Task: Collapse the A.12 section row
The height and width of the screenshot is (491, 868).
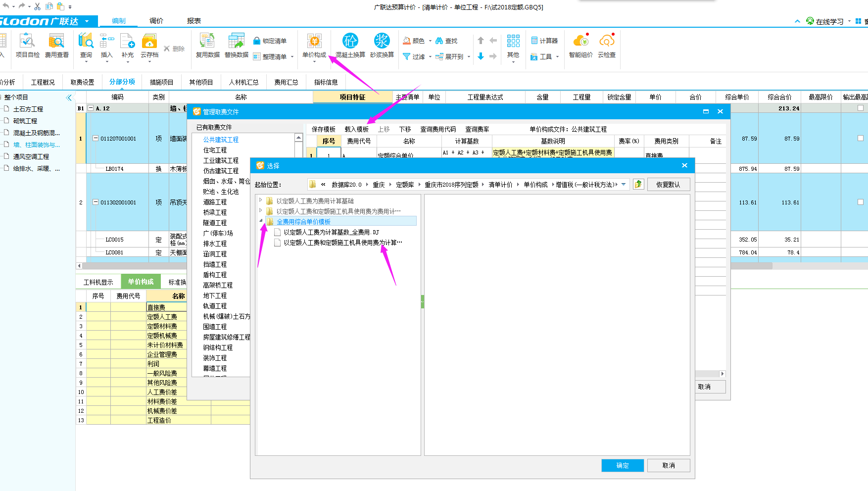Action: click(x=91, y=108)
